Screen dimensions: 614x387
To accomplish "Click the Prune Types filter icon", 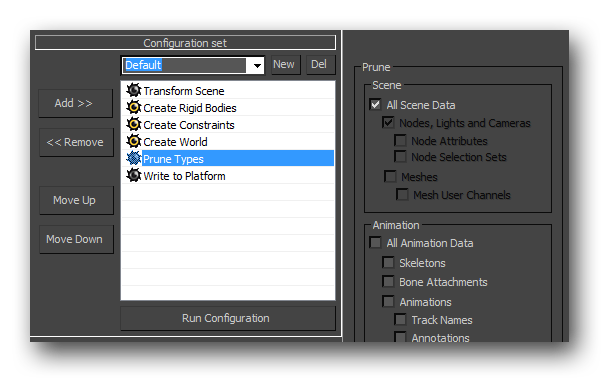I will 134,158.
